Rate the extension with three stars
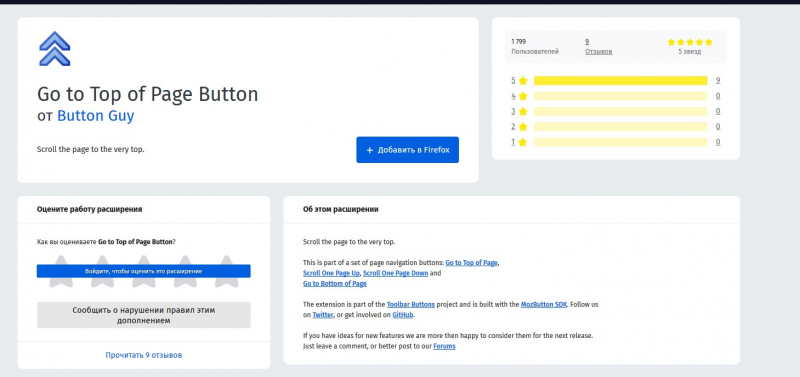Viewport: 800px width, 377px height. pyautogui.click(x=143, y=271)
